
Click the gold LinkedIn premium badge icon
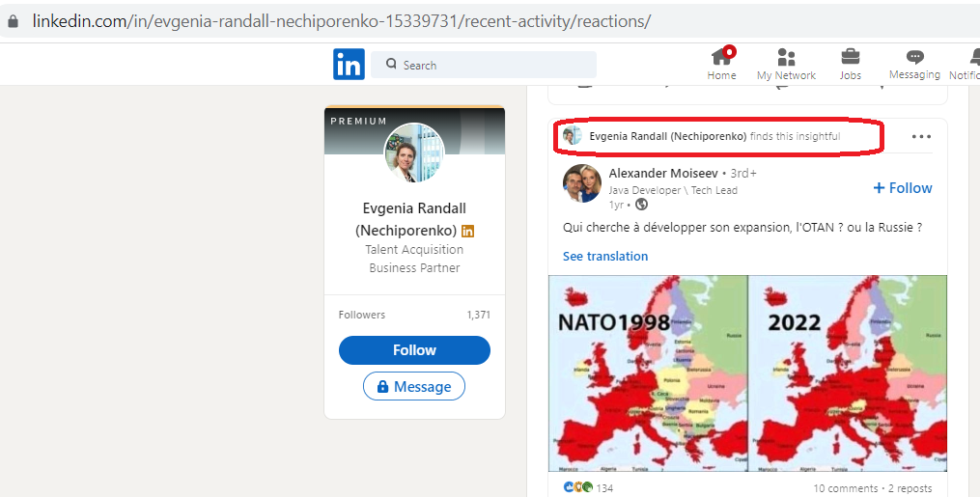467,231
